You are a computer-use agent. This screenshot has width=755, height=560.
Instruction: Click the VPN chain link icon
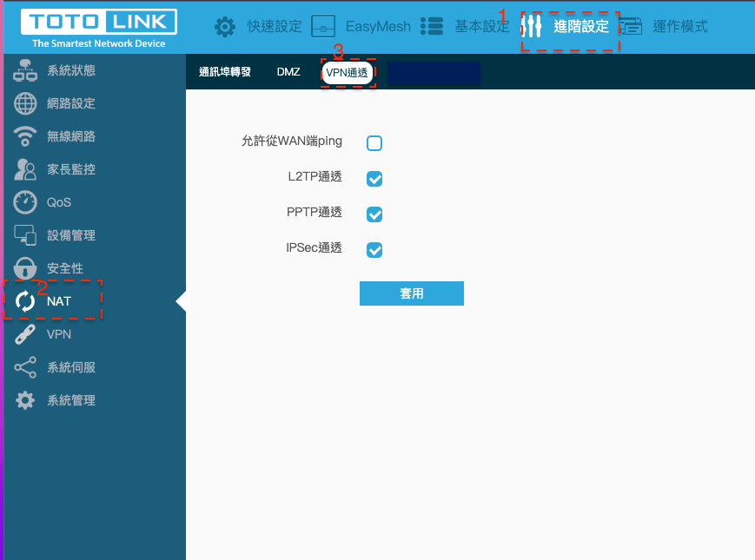click(x=25, y=334)
